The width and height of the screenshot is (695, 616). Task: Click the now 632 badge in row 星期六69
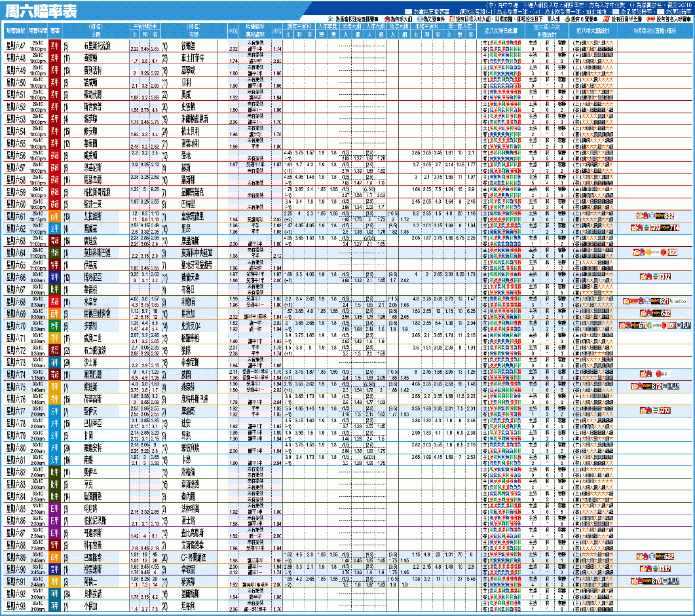click(x=662, y=313)
